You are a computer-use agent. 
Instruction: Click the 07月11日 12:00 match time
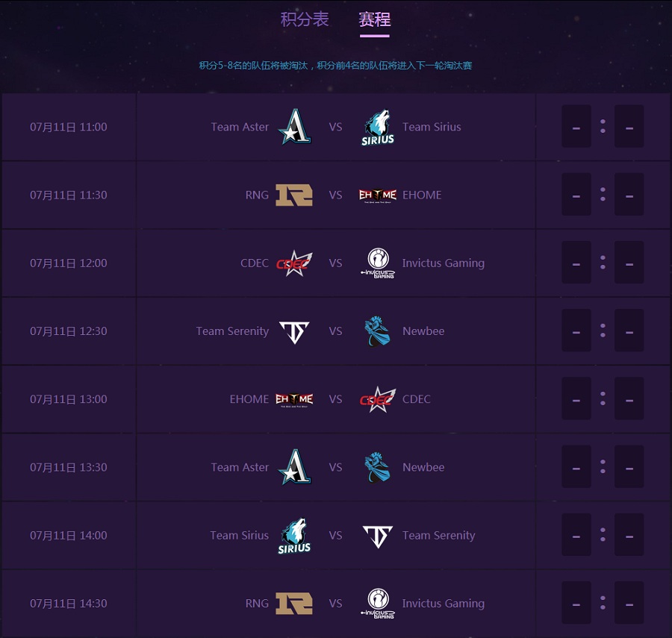pos(68,263)
